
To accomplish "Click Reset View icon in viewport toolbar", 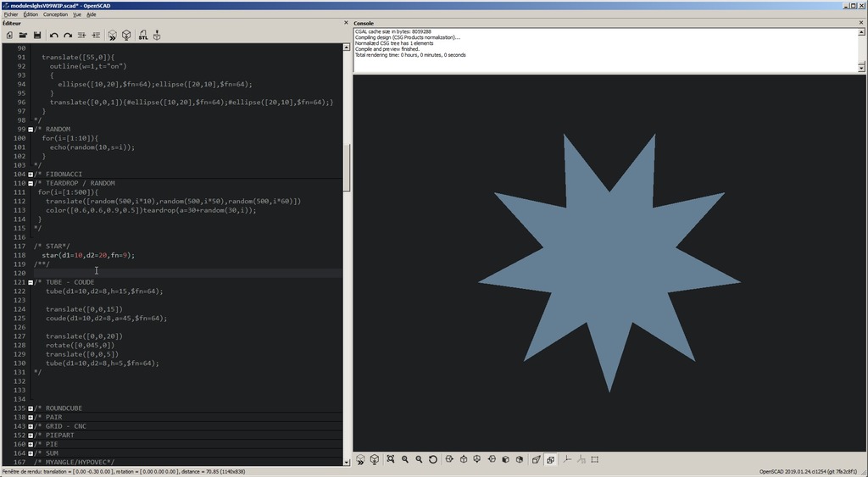I will (433, 459).
